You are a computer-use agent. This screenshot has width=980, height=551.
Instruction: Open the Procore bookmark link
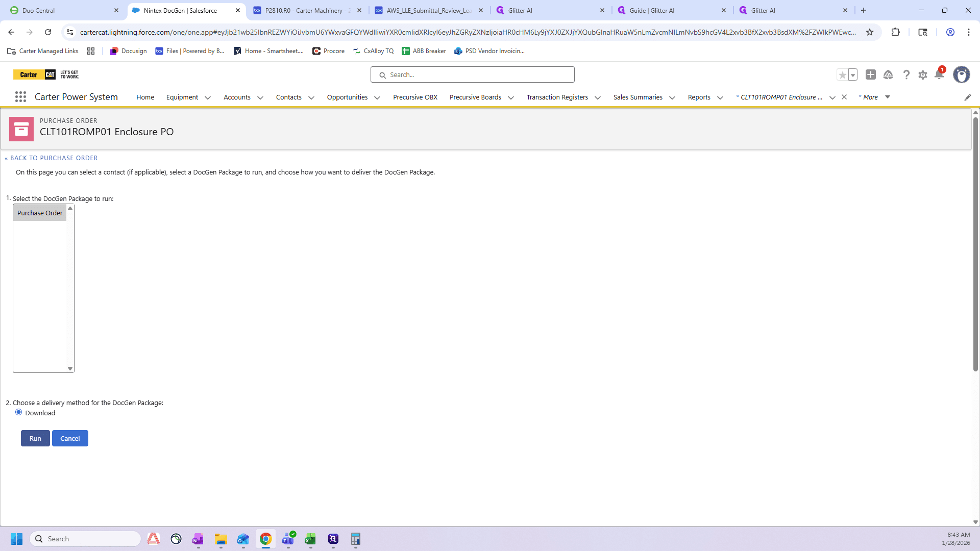[328, 51]
